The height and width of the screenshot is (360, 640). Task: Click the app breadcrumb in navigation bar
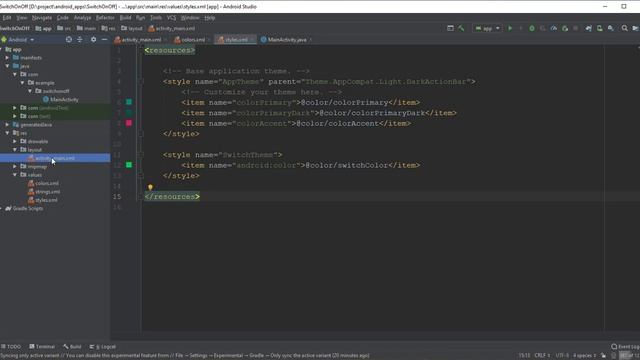coord(44,28)
